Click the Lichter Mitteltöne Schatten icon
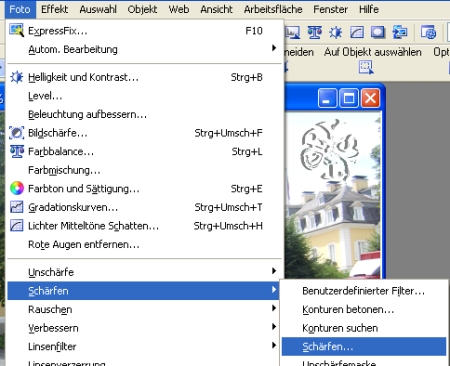Image resolution: width=450 pixels, height=366 pixels. click(16, 226)
